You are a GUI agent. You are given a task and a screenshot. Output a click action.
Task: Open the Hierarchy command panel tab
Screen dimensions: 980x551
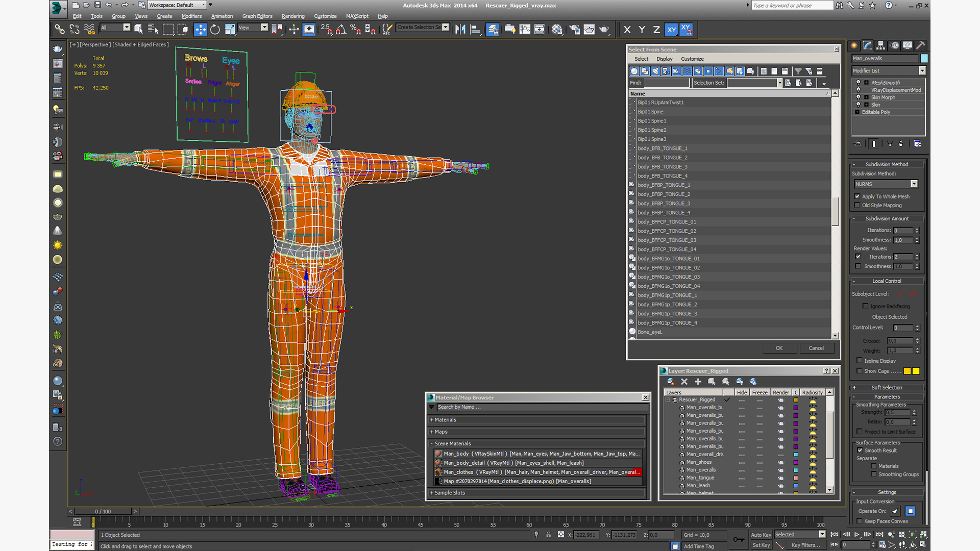click(880, 45)
